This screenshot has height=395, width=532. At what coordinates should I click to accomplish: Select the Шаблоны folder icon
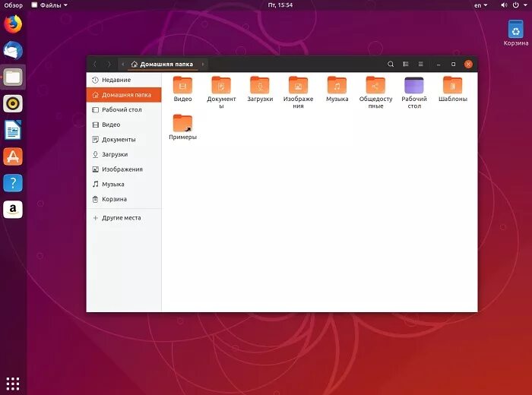[453, 85]
